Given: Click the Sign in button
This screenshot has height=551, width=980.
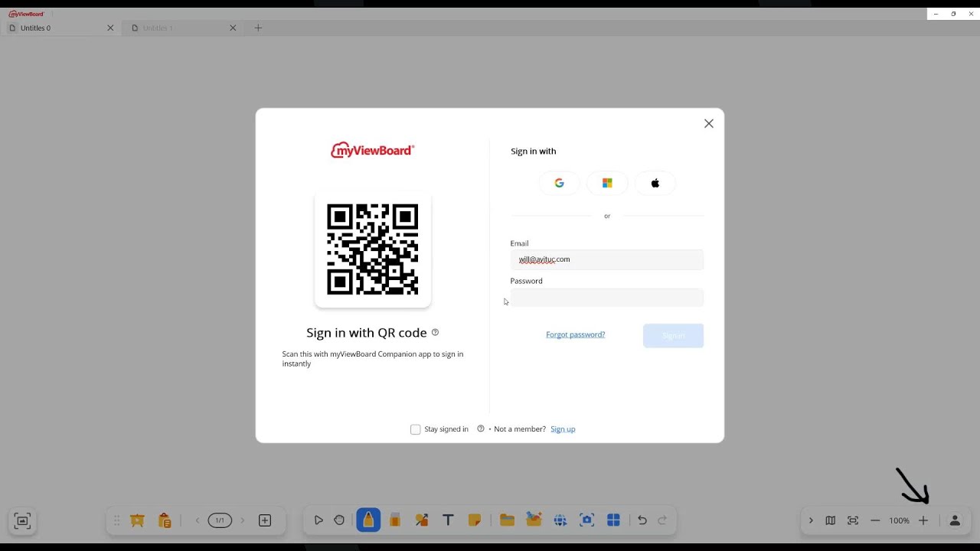Looking at the screenshot, I should pos(673,335).
